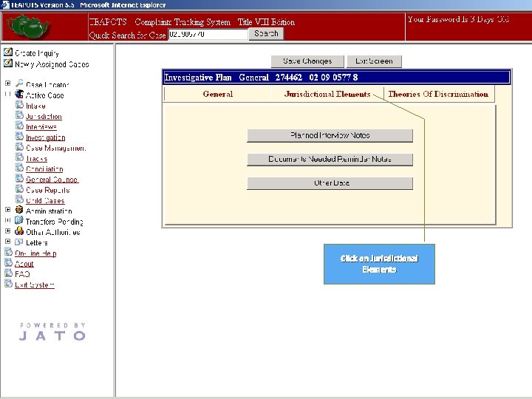This screenshot has width=532, height=399.
Task: Expand the Case Locator tree node
Action: pos(8,83)
